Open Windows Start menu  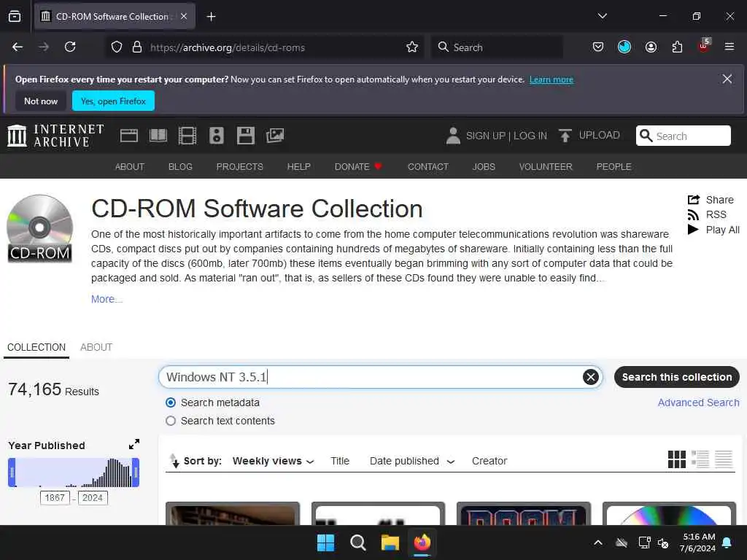tap(326, 542)
